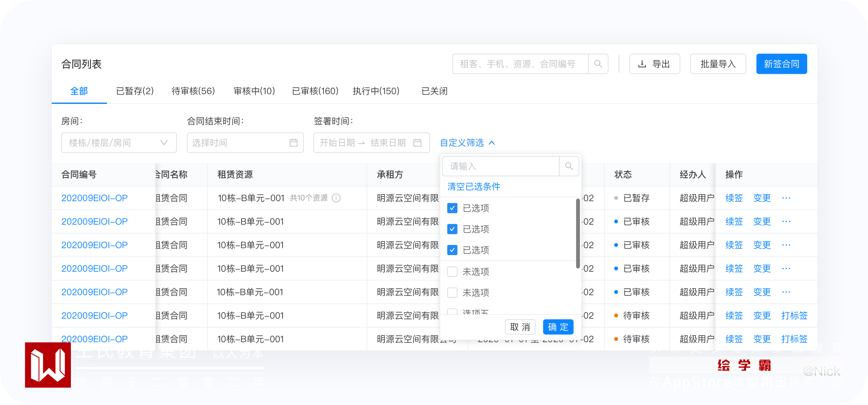Open the 楼栋/楼层/房间 room dropdown

point(119,143)
